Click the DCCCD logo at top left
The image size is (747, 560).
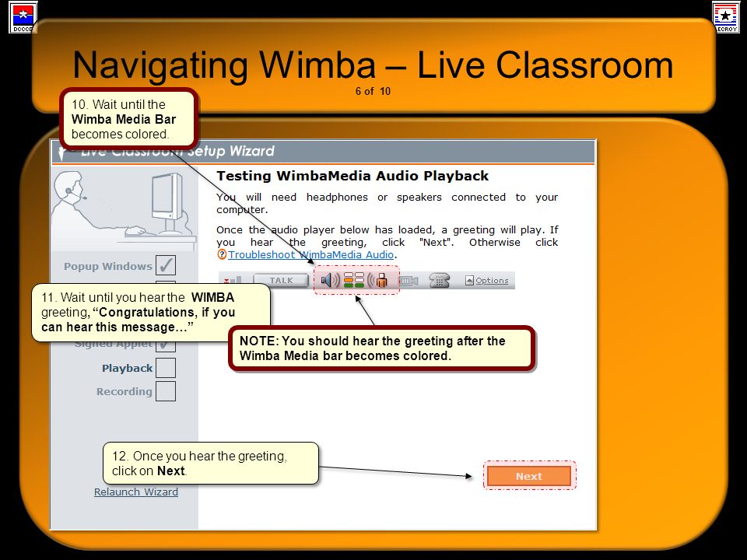pyautogui.click(x=23, y=18)
